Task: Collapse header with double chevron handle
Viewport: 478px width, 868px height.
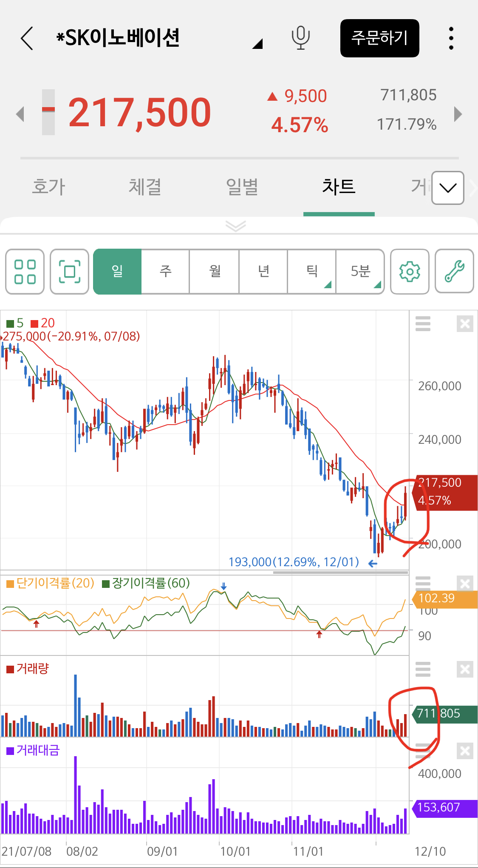Action: (x=236, y=226)
